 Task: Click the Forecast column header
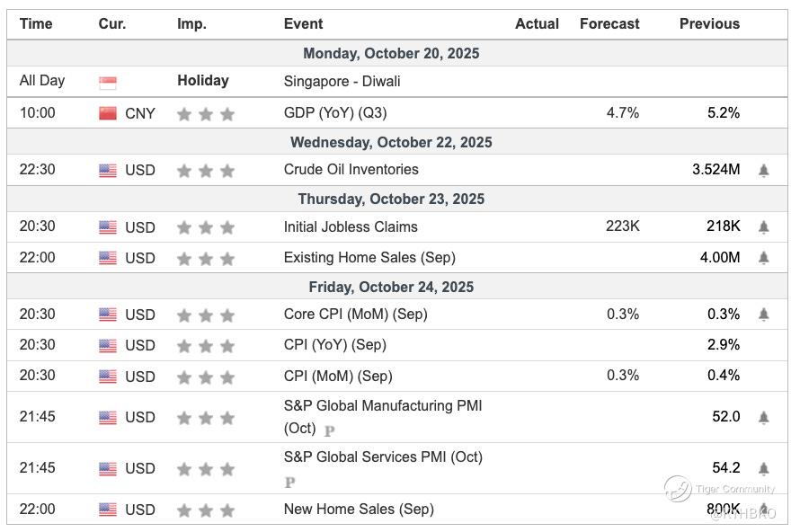click(x=609, y=24)
